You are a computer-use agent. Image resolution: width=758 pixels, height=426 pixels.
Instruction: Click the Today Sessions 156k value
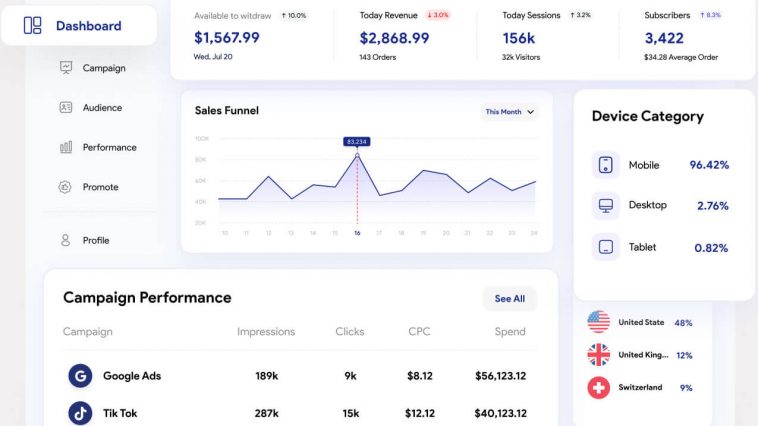(518, 38)
